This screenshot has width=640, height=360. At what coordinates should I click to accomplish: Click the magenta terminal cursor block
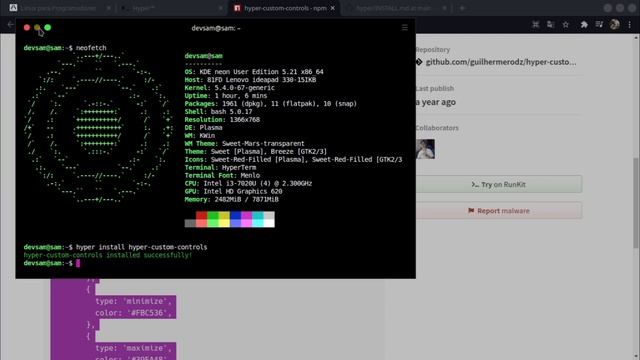(x=78, y=263)
